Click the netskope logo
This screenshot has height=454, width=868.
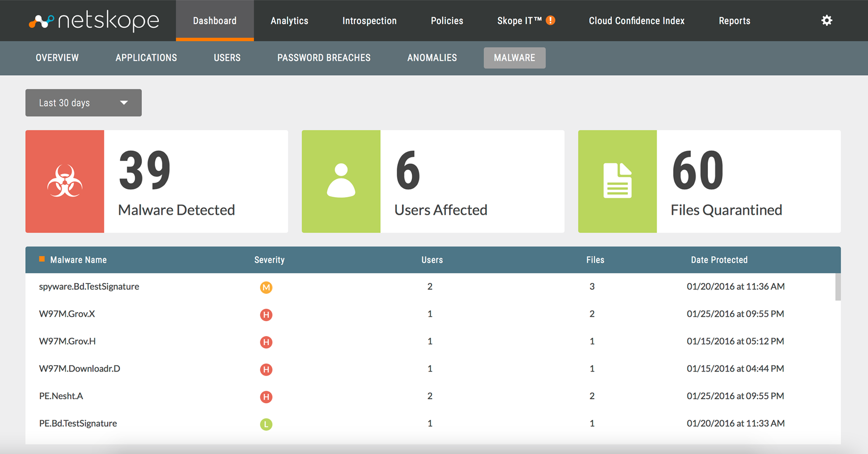[x=94, y=21]
